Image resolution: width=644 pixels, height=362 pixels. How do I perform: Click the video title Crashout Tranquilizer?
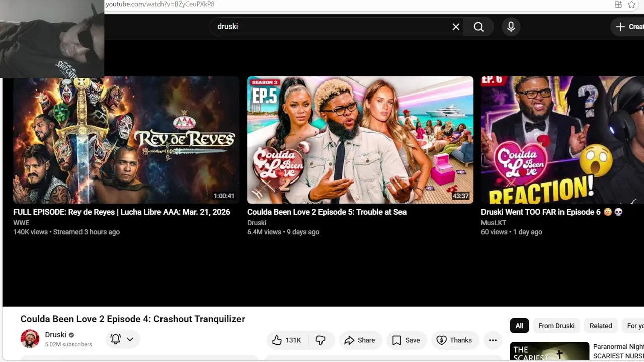click(133, 319)
